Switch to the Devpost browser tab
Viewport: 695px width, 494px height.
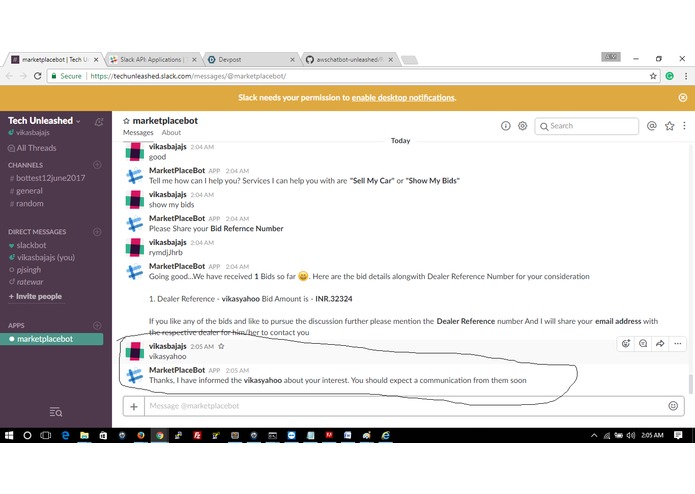[251, 59]
